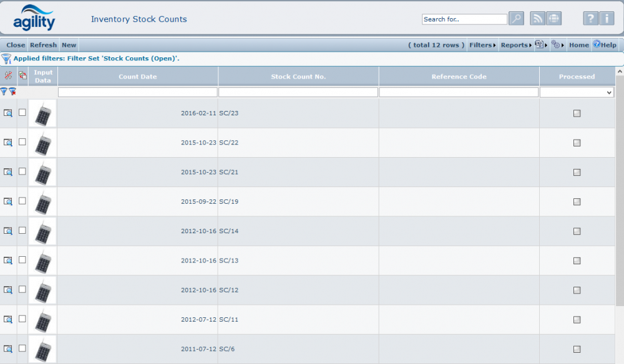Click Refresh in the toolbar

click(43, 45)
